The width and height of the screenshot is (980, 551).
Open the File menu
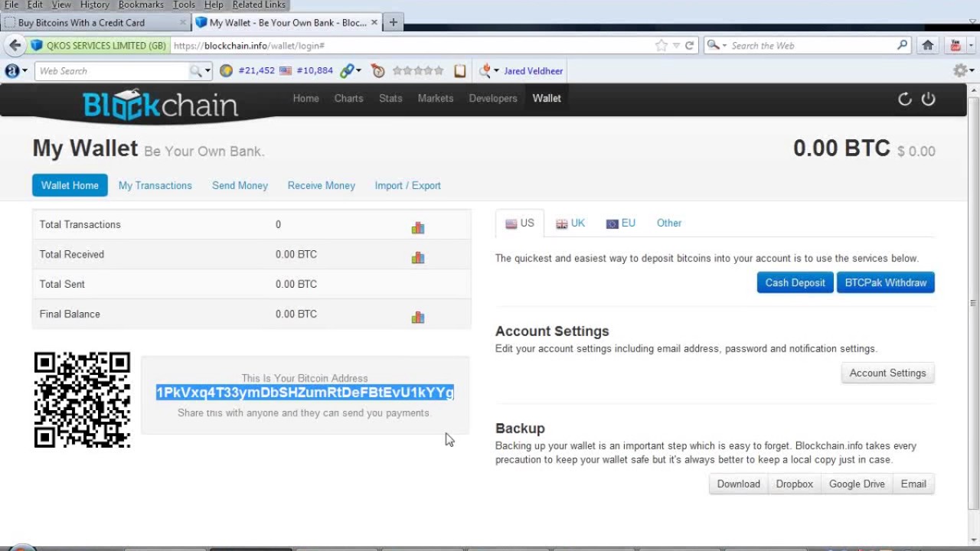11,5
